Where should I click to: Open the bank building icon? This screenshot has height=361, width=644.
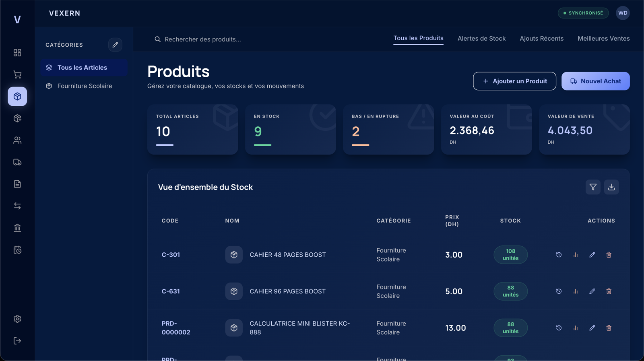[17, 228]
